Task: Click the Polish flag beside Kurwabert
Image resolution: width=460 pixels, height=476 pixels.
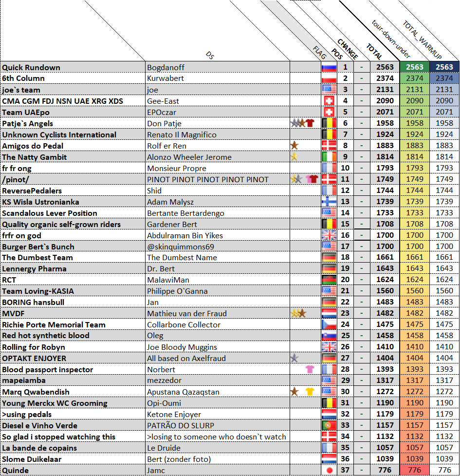Action: click(x=329, y=78)
